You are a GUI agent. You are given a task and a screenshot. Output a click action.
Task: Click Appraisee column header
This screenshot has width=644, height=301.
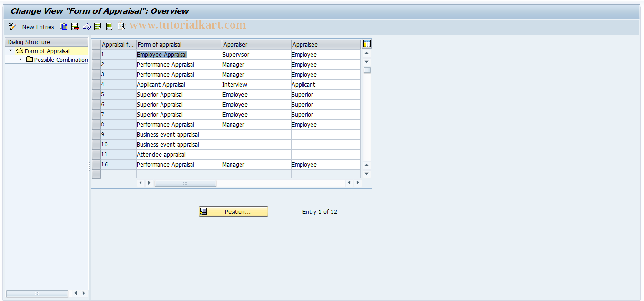(326, 44)
